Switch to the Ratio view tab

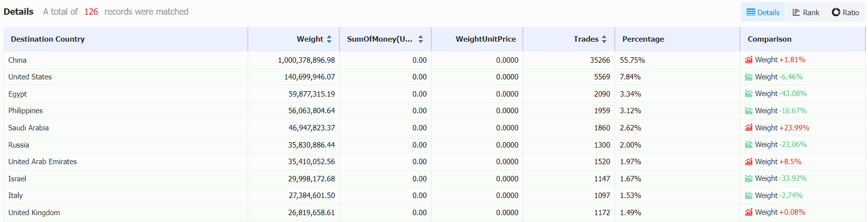point(845,12)
